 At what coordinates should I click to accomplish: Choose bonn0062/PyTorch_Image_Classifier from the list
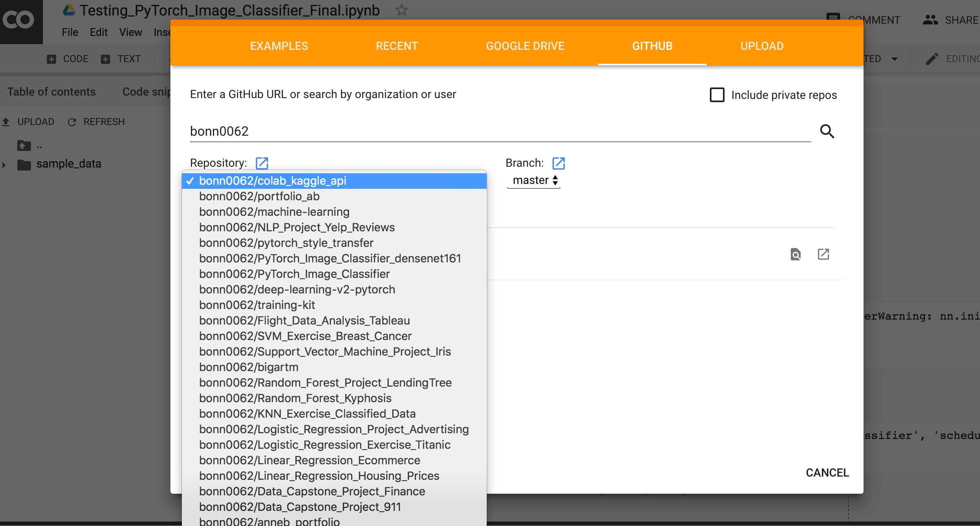click(x=294, y=274)
